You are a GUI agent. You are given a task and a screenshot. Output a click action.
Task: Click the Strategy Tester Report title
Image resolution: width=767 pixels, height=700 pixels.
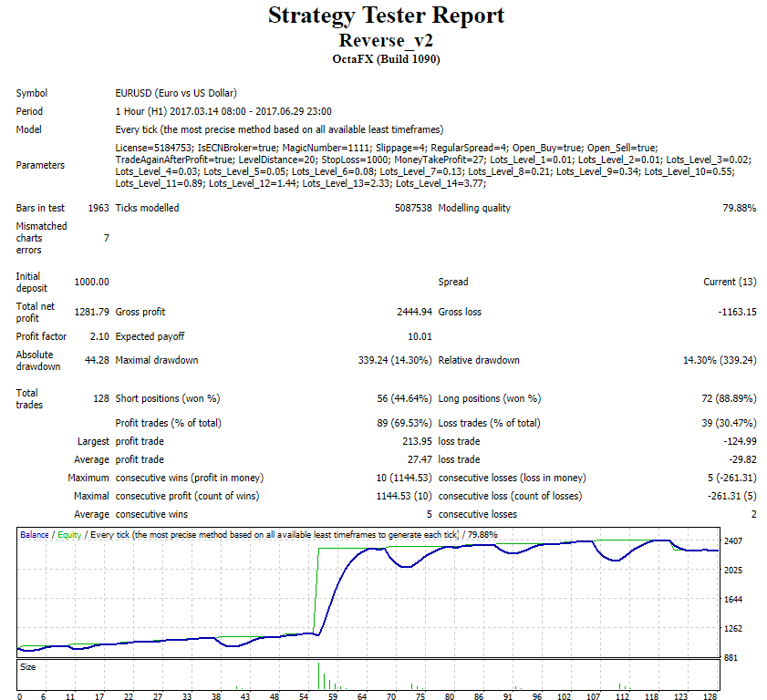pos(386,16)
